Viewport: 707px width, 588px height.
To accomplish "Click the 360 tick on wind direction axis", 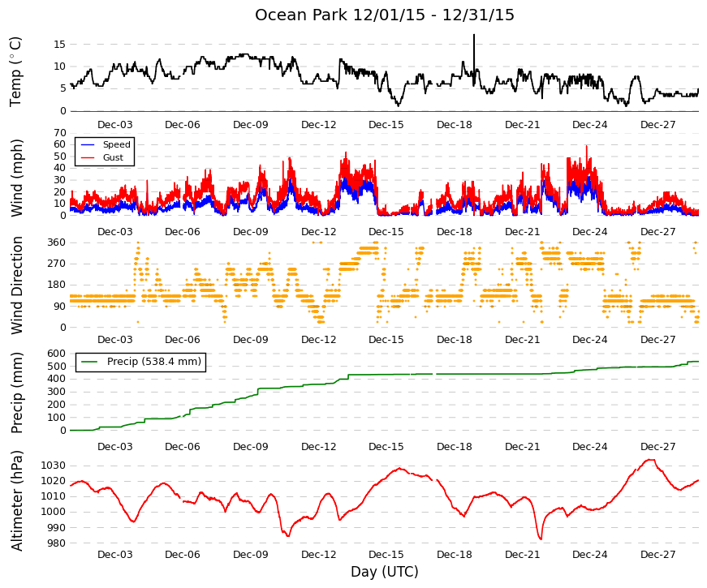I will coord(57,242).
